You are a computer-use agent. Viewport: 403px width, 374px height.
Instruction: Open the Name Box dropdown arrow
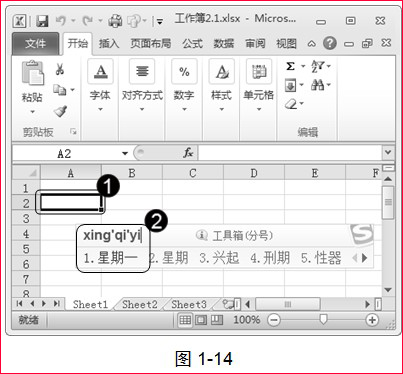pyautogui.click(x=125, y=154)
